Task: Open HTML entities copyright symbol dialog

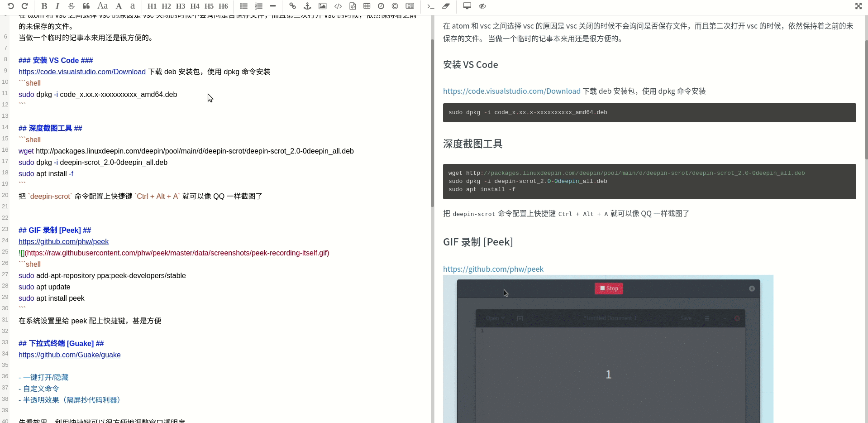Action: click(395, 6)
